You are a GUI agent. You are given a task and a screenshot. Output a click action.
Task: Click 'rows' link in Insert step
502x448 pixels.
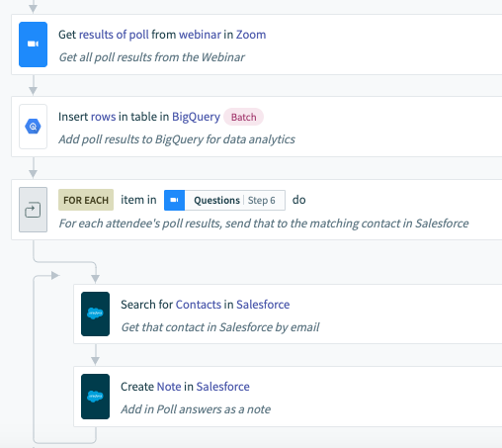(103, 117)
